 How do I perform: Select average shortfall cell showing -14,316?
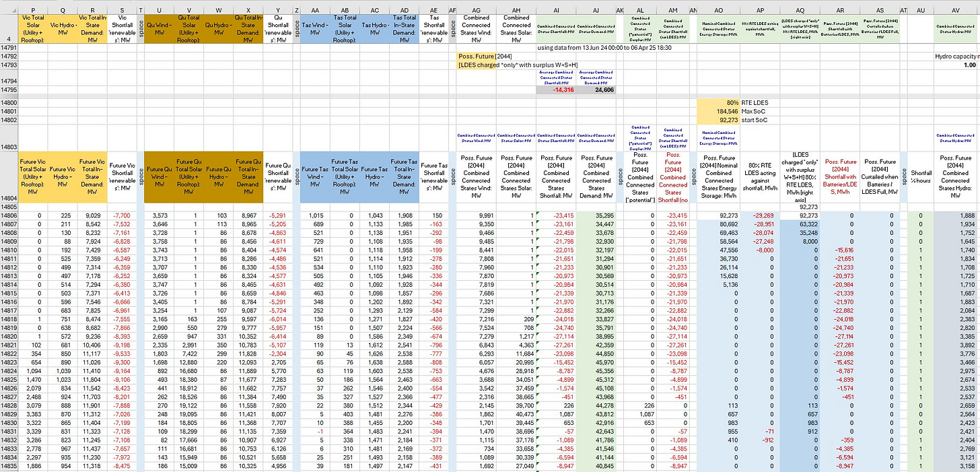[556, 90]
